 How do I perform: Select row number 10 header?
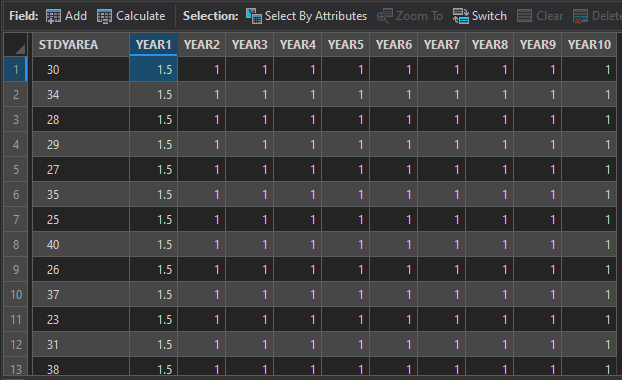click(15, 294)
